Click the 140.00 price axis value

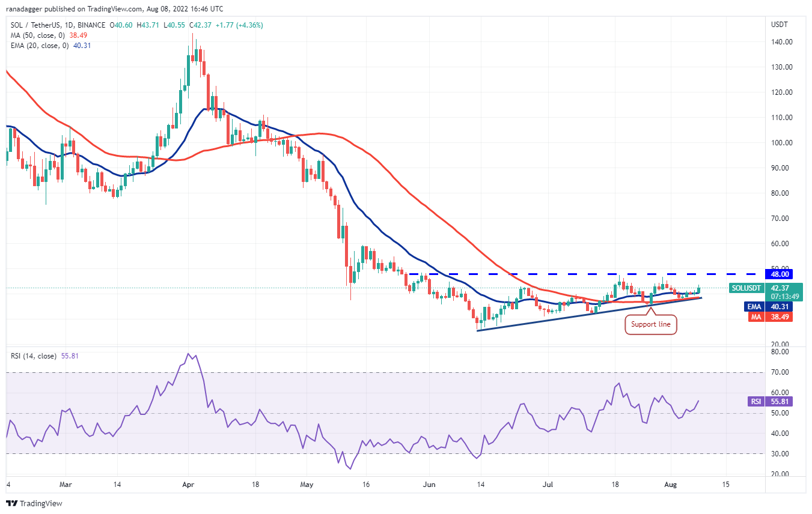(x=782, y=42)
